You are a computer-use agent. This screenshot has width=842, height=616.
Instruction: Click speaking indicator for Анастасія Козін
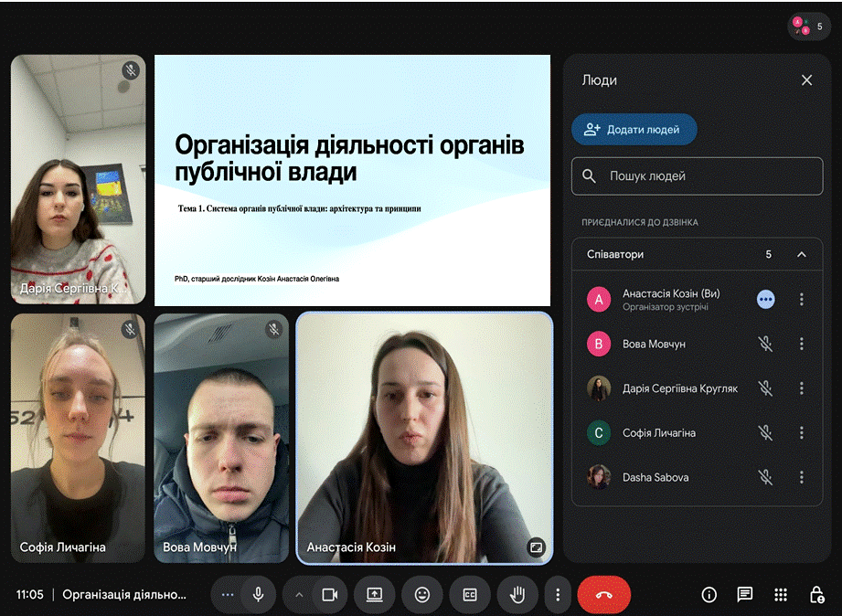point(766,299)
